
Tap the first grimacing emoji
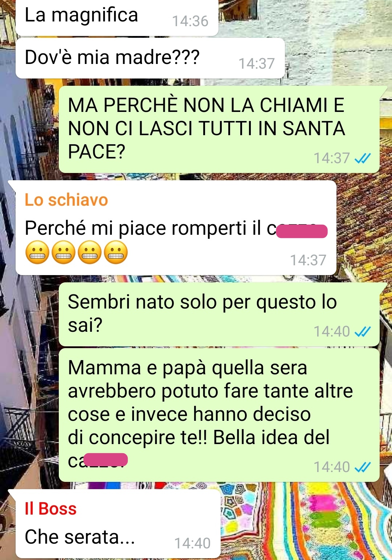(37, 252)
